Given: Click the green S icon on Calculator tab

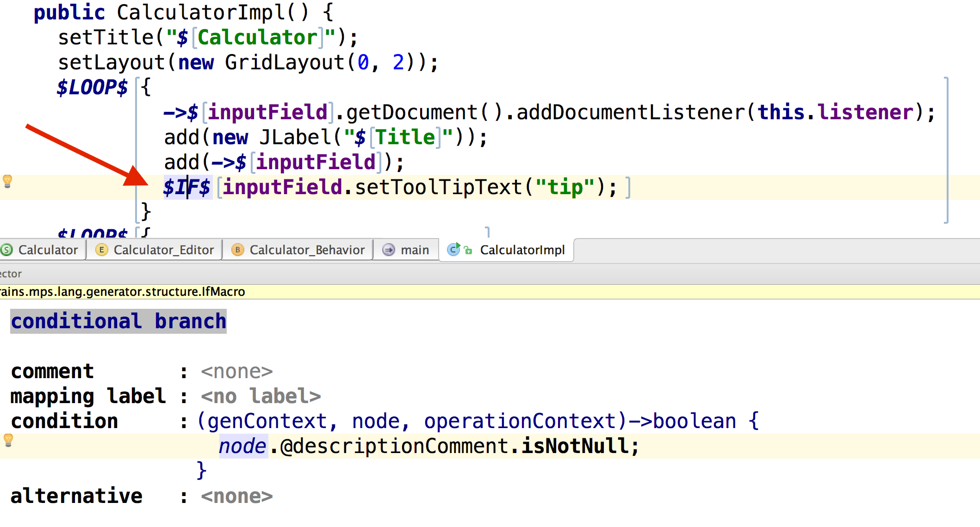Looking at the screenshot, I should (x=6, y=250).
